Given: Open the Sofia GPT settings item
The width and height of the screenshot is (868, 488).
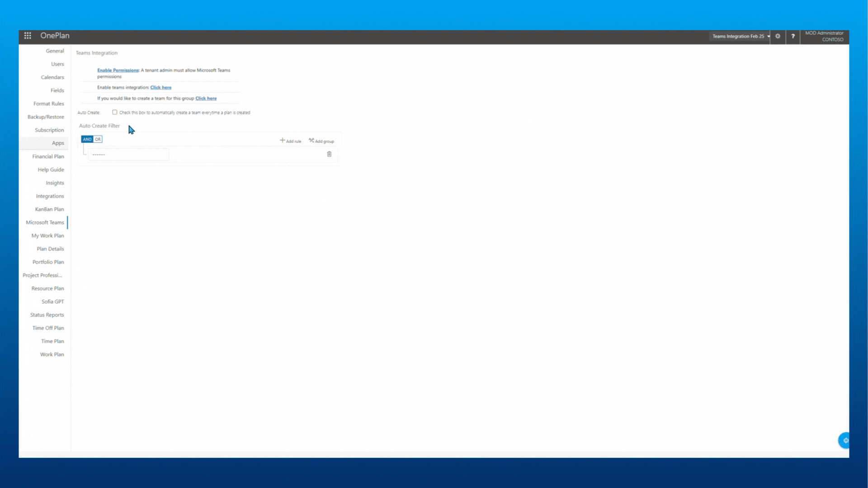Looking at the screenshot, I should click(x=52, y=301).
